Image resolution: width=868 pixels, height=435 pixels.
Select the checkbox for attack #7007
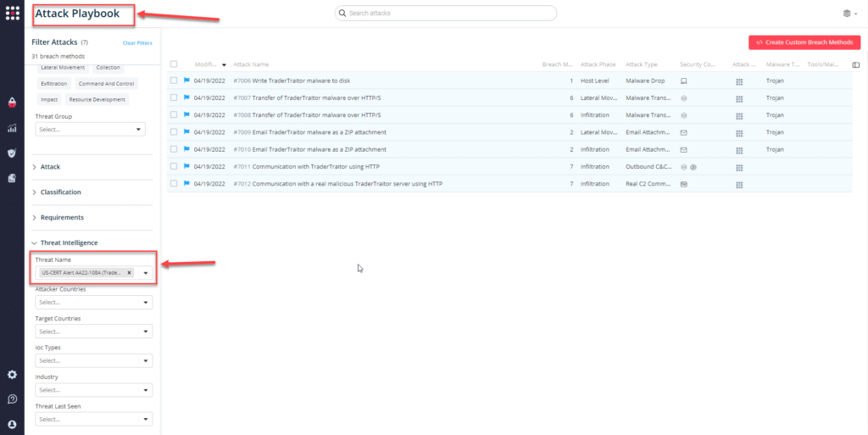pos(174,98)
